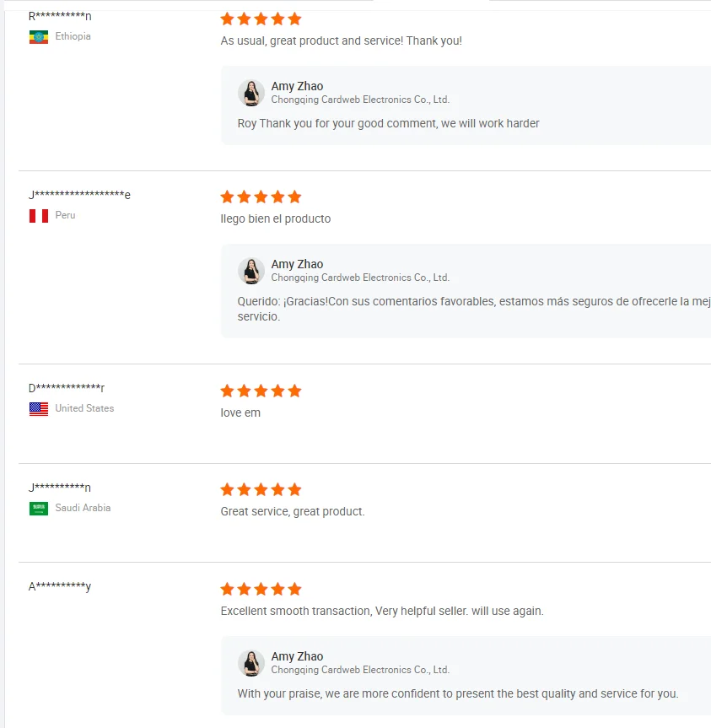The height and width of the screenshot is (728, 711).
Task: Click the star rating above 'love em'
Action: (261, 391)
